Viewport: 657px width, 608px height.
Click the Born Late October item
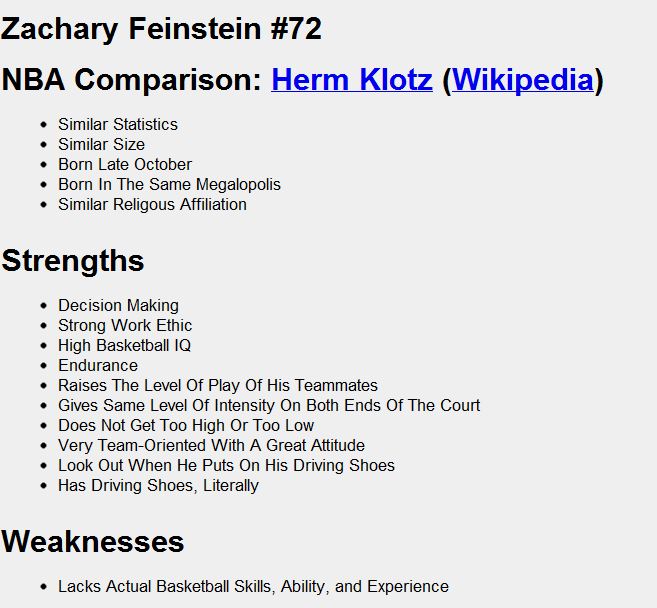pos(125,164)
